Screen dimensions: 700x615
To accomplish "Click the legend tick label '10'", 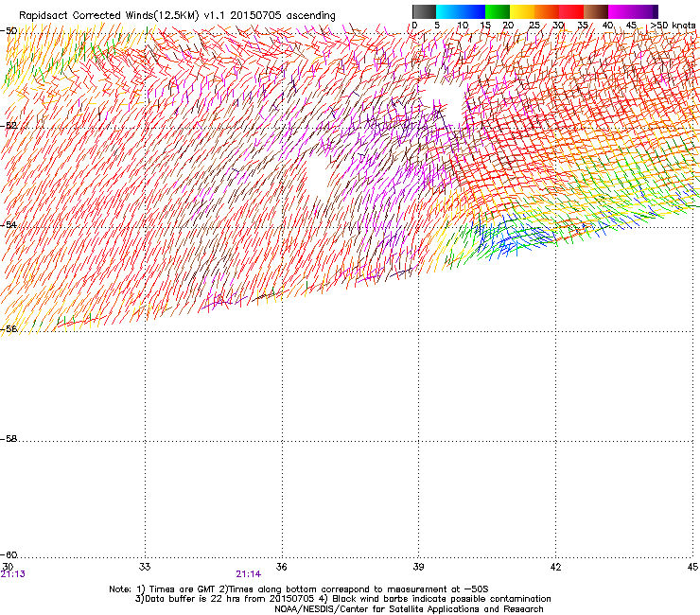I will click(x=463, y=26).
